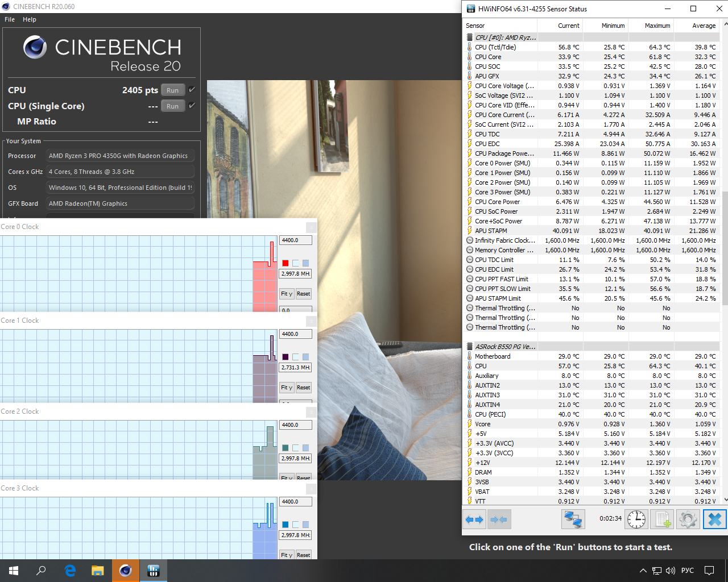Pick the teal swatch in Core 2 Clock
Viewport: 728px width, 582px height.
tap(286, 448)
